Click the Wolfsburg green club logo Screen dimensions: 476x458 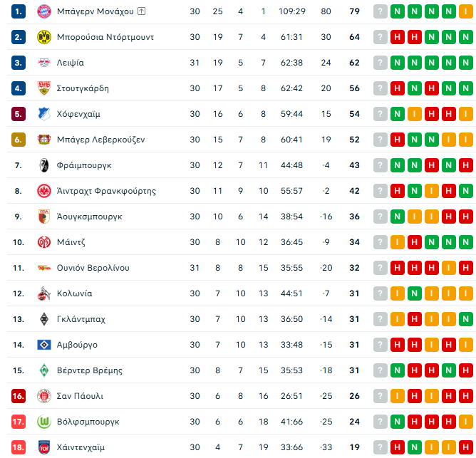tap(43, 422)
